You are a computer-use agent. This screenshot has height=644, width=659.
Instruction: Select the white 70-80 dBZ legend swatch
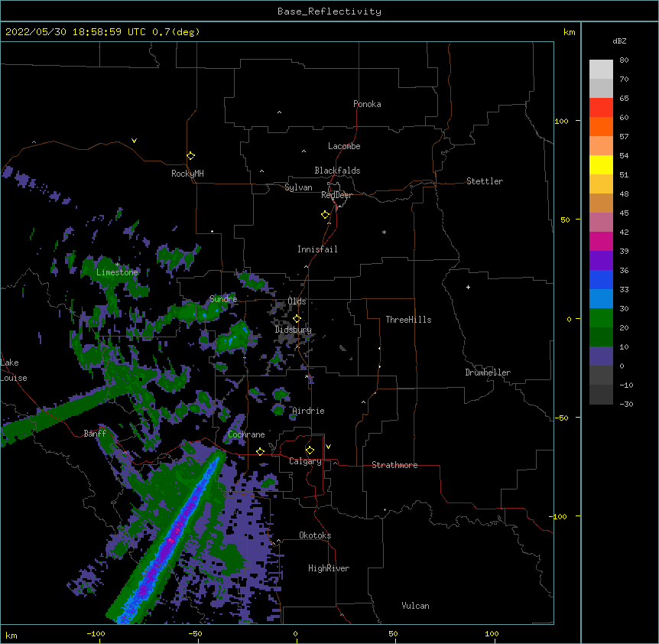coord(601,70)
